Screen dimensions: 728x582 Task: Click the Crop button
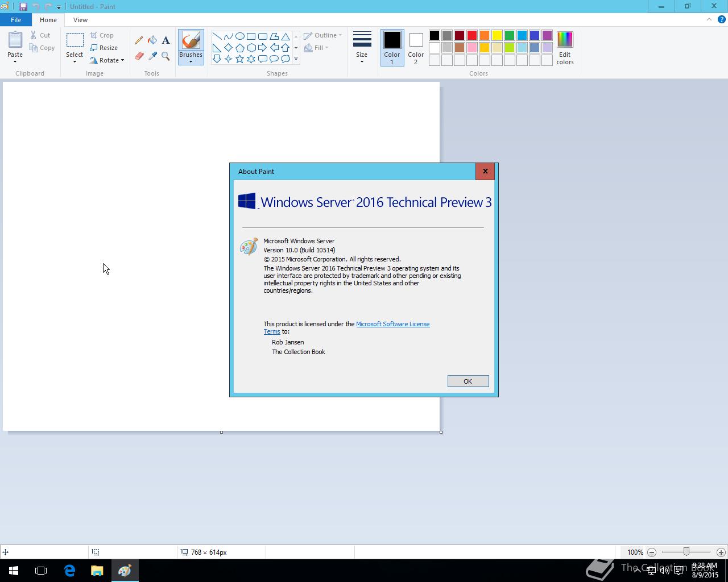[102, 35]
